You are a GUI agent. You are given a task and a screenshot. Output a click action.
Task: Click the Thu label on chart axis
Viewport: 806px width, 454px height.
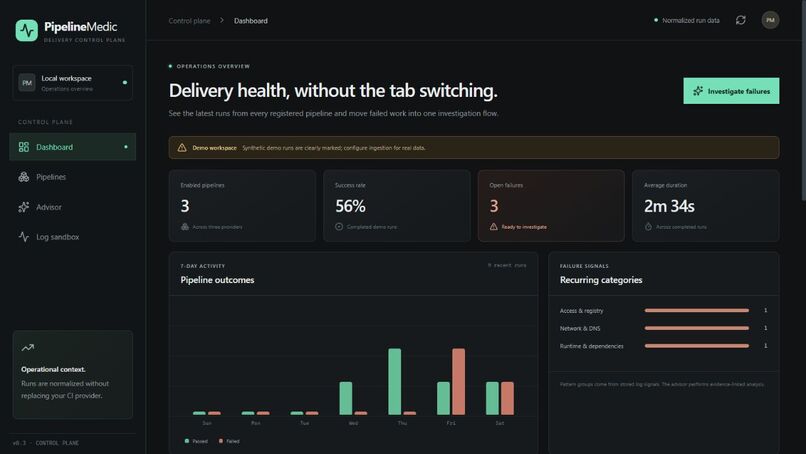tap(402, 423)
